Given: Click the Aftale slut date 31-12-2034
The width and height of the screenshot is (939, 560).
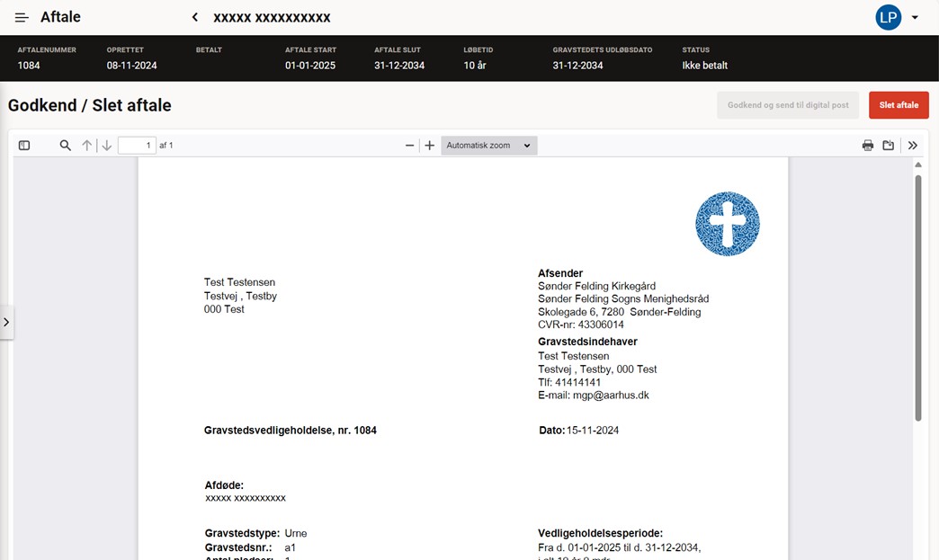Looking at the screenshot, I should point(399,66).
